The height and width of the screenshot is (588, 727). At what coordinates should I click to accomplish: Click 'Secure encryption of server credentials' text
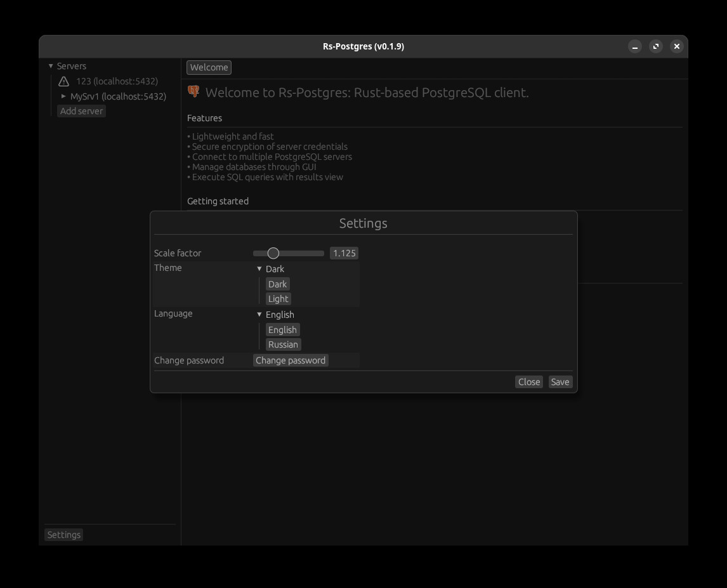270,147
